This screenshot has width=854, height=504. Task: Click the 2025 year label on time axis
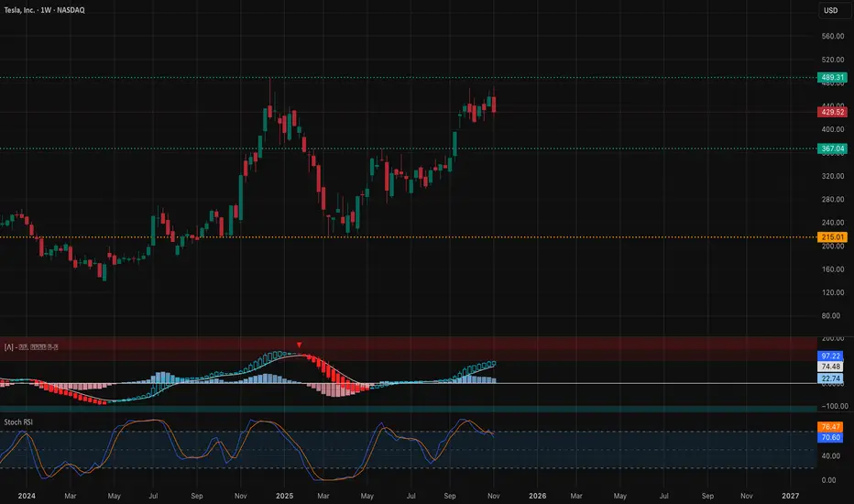point(284,496)
